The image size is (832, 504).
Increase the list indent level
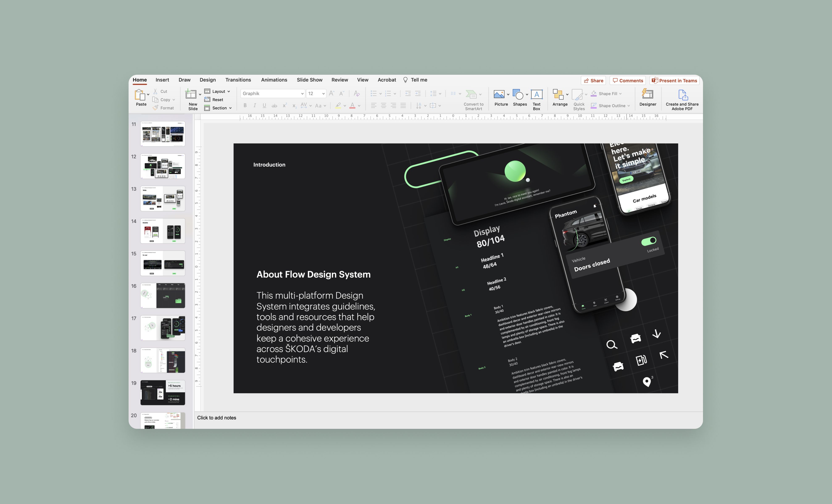(418, 93)
